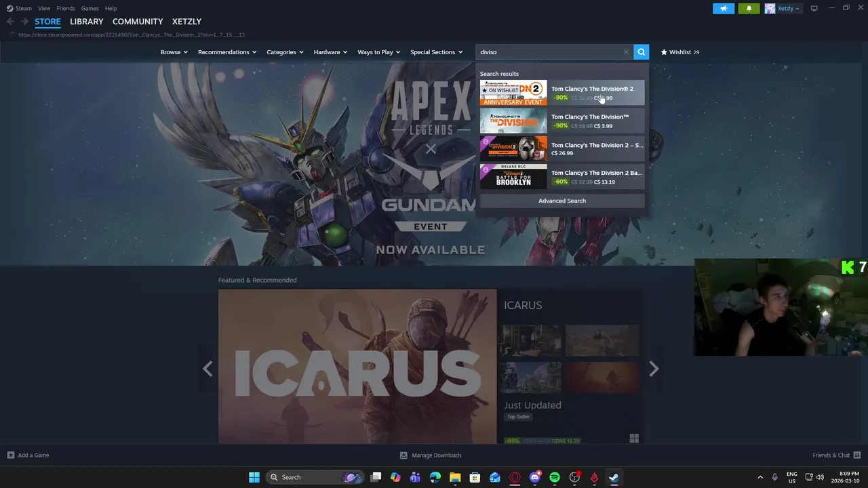Open Friends & Chat

[837, 455]
